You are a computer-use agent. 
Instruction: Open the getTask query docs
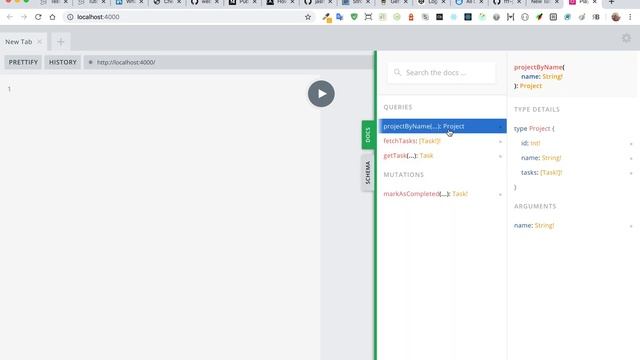[x=442, y=156]
